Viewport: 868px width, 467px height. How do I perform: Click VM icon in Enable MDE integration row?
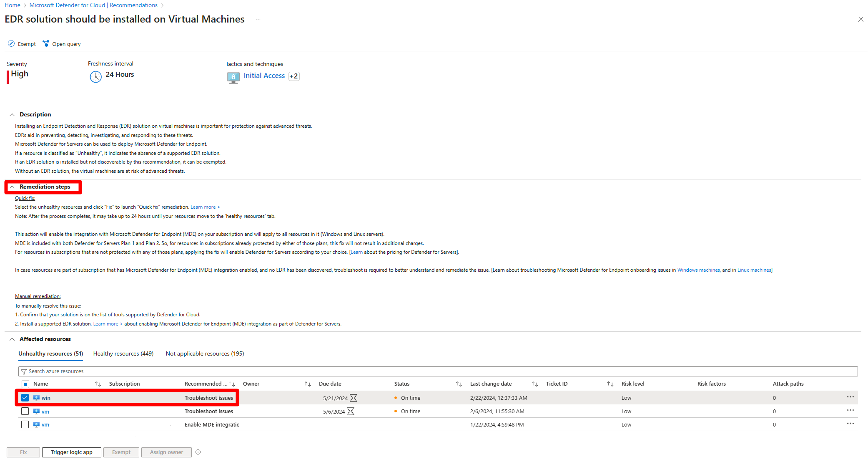(36, 425)
